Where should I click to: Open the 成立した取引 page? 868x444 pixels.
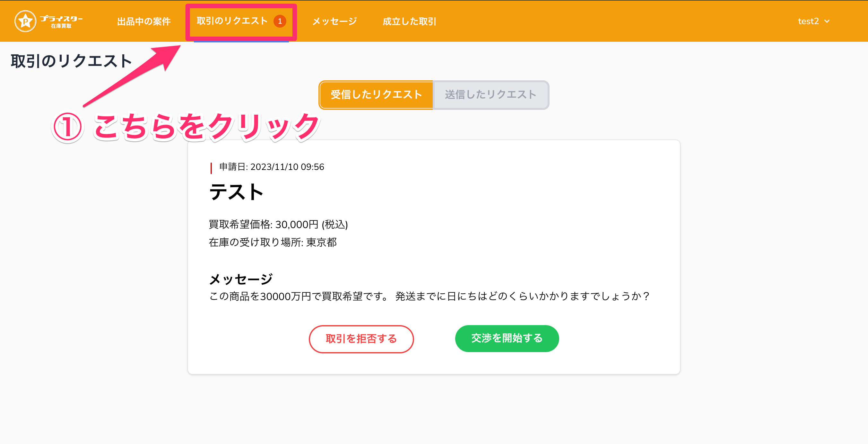(409, 21)
